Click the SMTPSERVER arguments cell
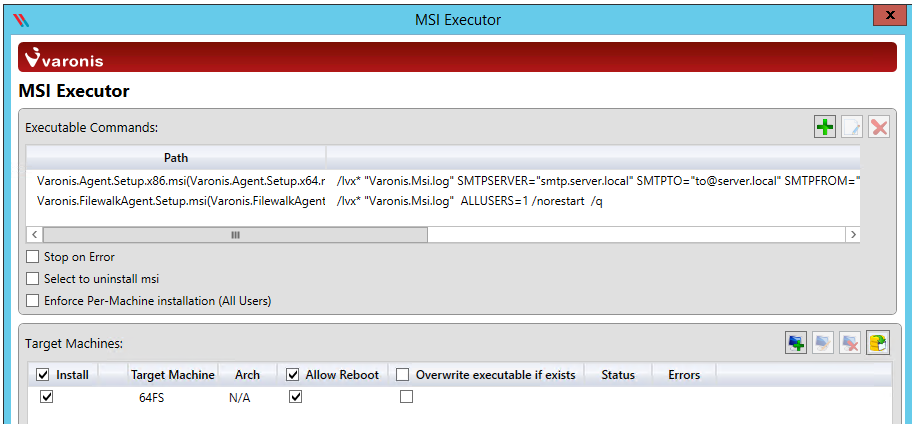The width and height of the screenshot is (912, 424). coord(597,181)
